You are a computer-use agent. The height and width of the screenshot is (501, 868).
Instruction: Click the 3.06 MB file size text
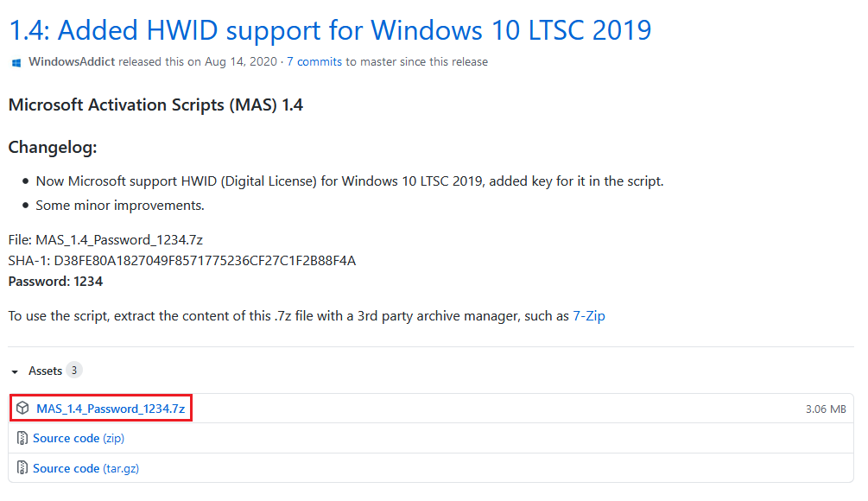tap(825, 409)
